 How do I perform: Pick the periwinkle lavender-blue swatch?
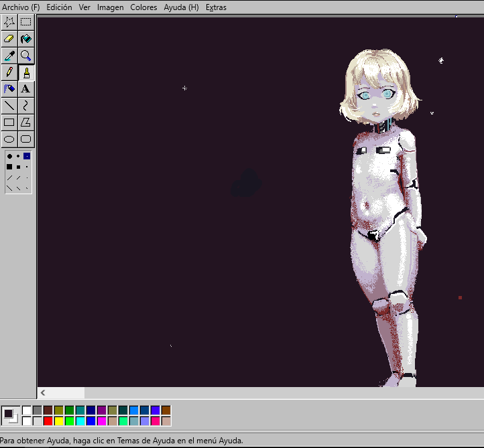(144, 421)
